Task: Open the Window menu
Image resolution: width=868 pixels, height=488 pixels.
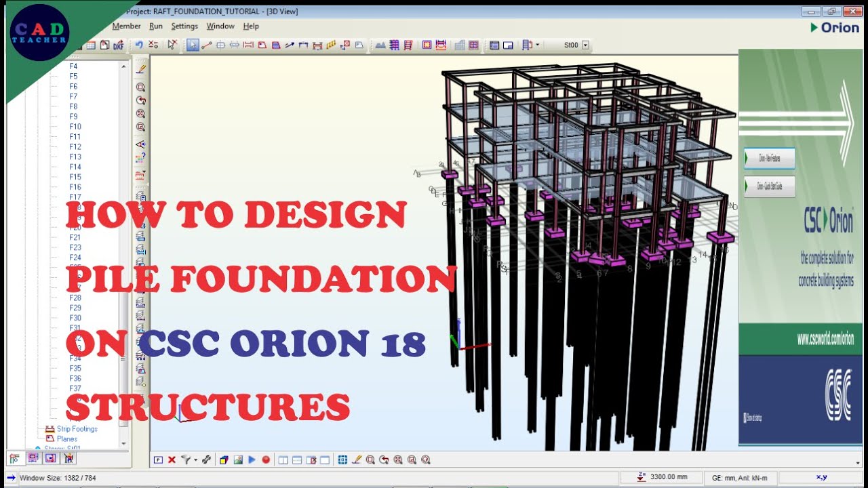Action: point(220,26)
